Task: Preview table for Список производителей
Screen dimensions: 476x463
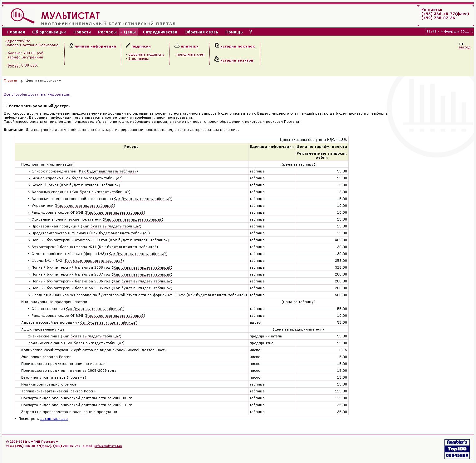Action: 108,171
